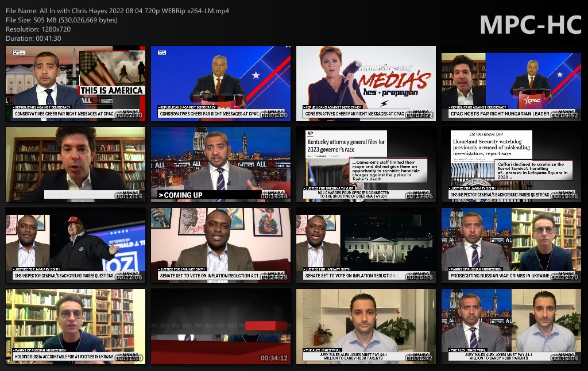Select full-frame thumbnail of guest with glasses by bookshelves
Image resolution: width=588 pixels, height=371 pixels.
click(x=75, y=326)
